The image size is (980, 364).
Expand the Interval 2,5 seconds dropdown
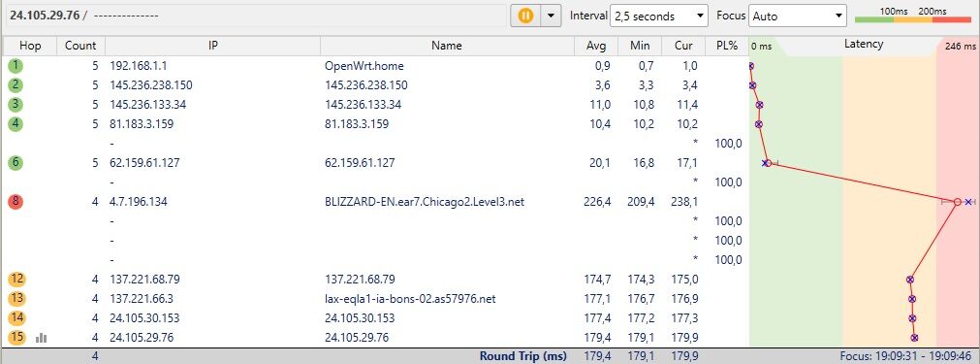[659, 17]
